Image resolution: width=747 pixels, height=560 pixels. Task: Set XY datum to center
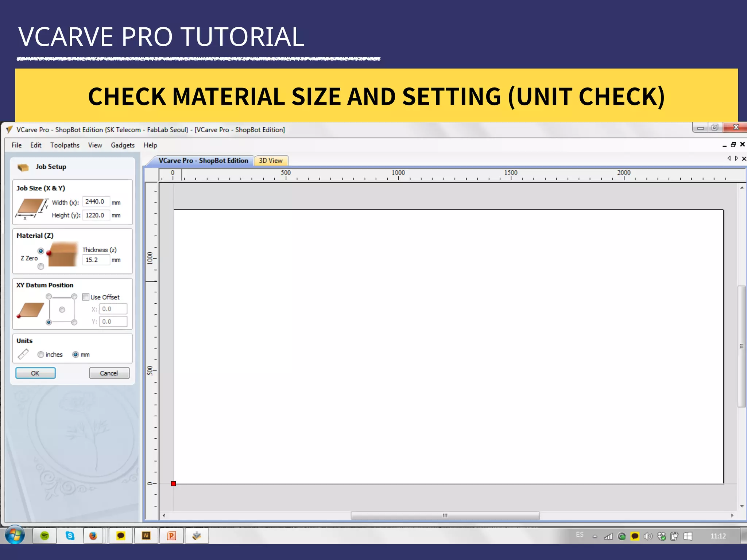pos(62,310)
